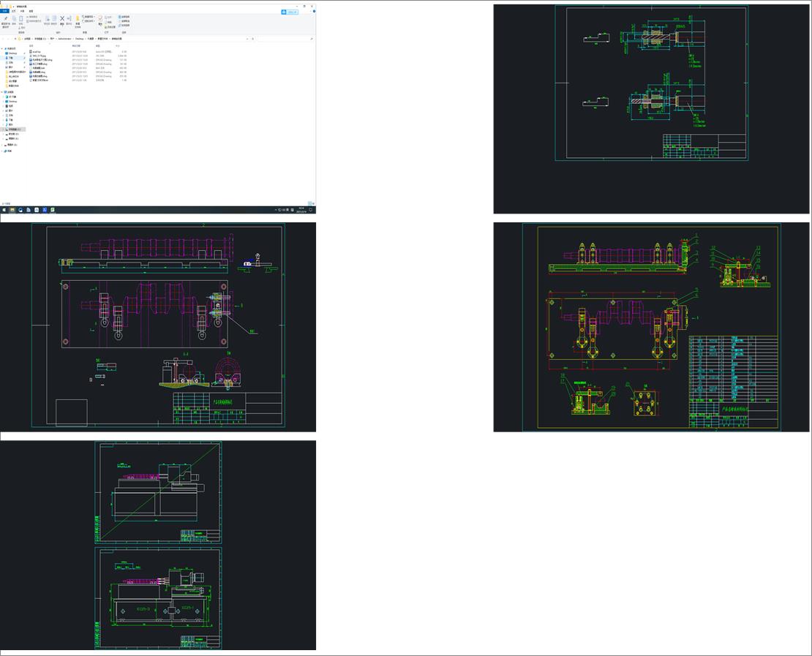Click the Copy to icon in the ribbon
The height and width of the screenshot is (656, 812).
54,20
